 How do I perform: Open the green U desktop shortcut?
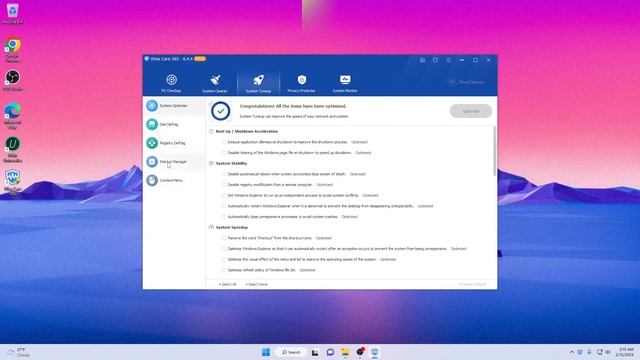coord(13,149)
